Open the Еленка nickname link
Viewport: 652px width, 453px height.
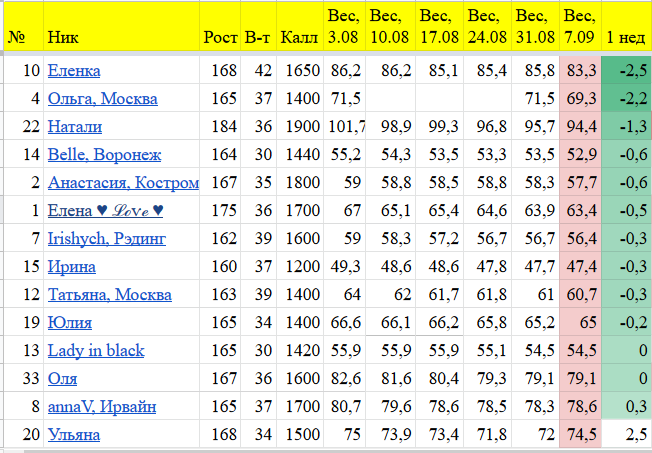tap(74, 71)
